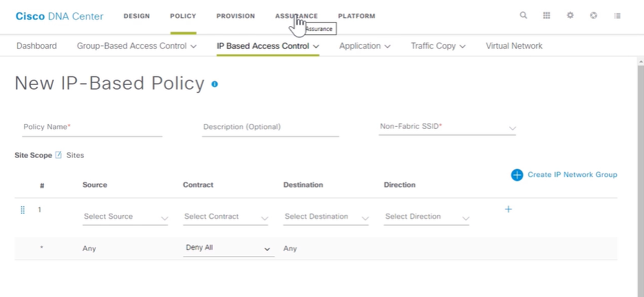Expand the Non-Fabric SSID dropdown
Image resolution: width=644 pixels, height=297 pixels.
[447, 127]
